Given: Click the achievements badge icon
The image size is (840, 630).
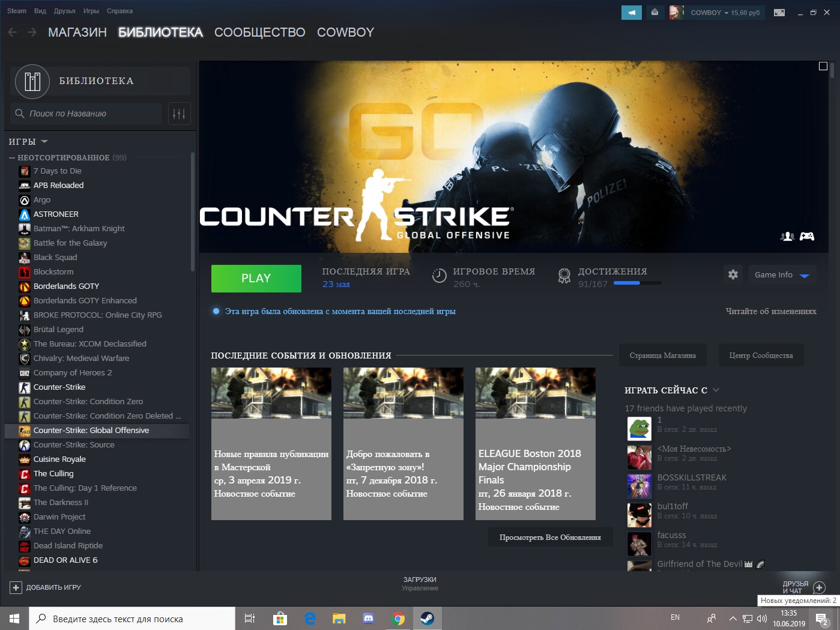Looking at the screenshot, I should tap(564, 276).
